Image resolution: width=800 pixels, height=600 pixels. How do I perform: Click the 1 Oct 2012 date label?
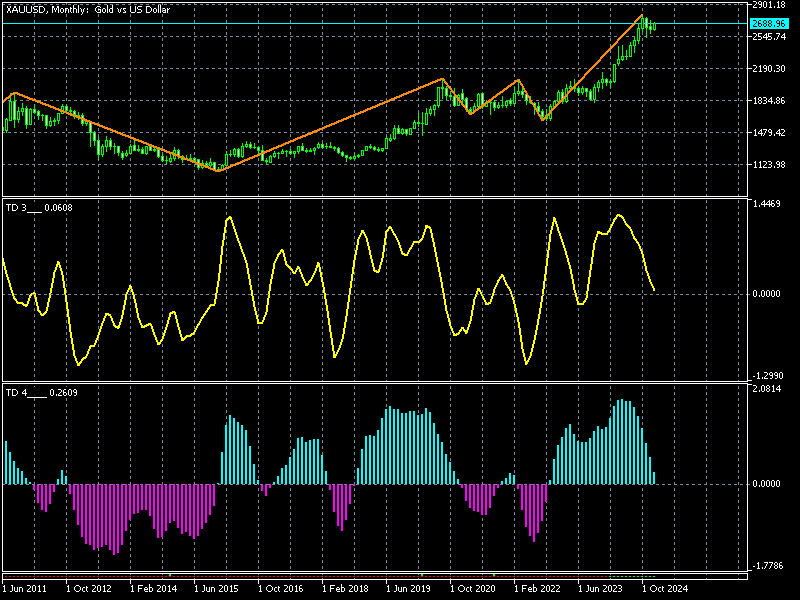[x=89, y=588]
